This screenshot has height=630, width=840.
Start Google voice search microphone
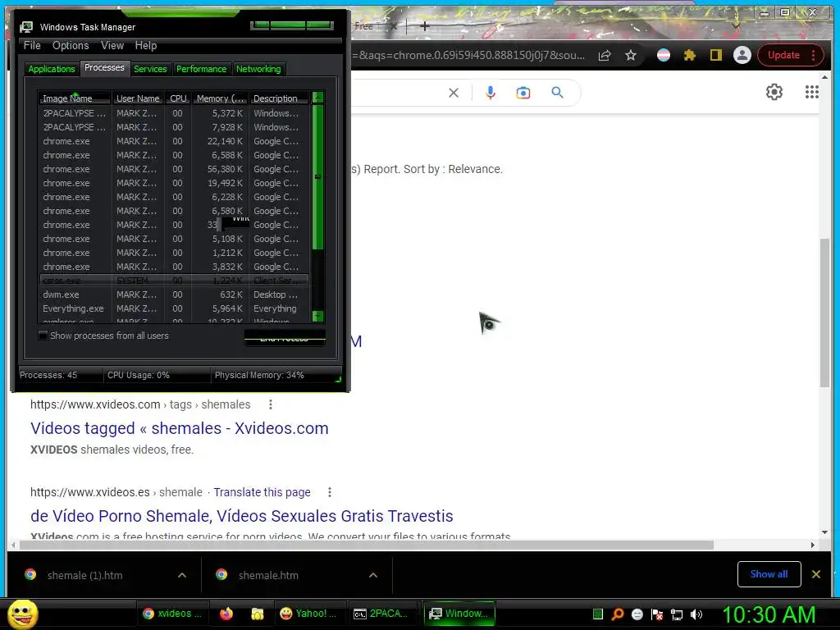pos(491,93)
